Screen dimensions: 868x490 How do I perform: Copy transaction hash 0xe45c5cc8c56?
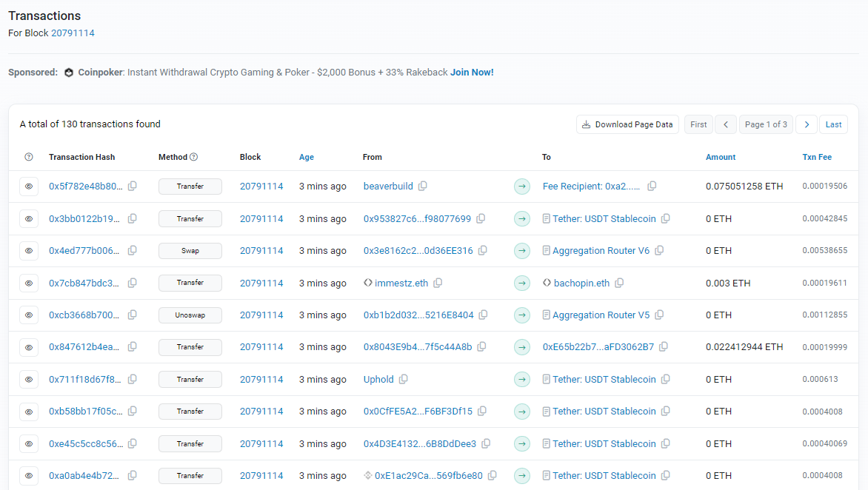[133, 443]
